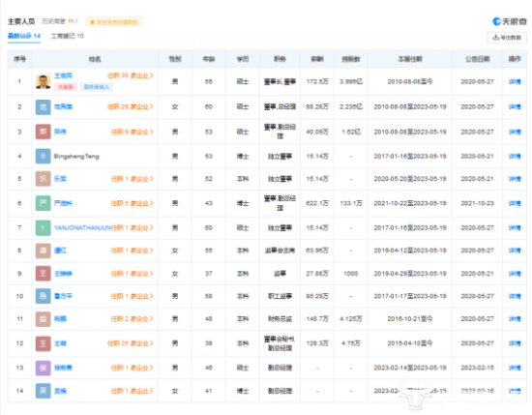Expand 任职 5 家企业 in row 6

coord(132,203)
